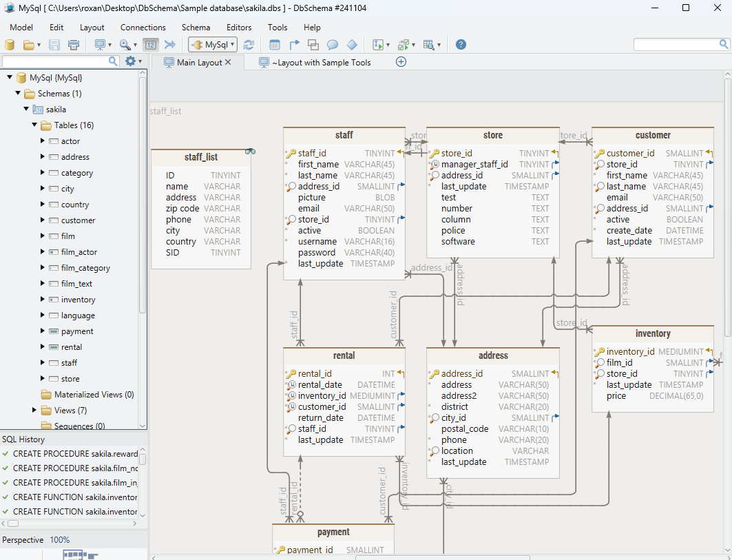Collapse the Schemas (1) tree node
Image resolution: width=732 pixels, height=560 pixels.
click(x=18, y=93)
